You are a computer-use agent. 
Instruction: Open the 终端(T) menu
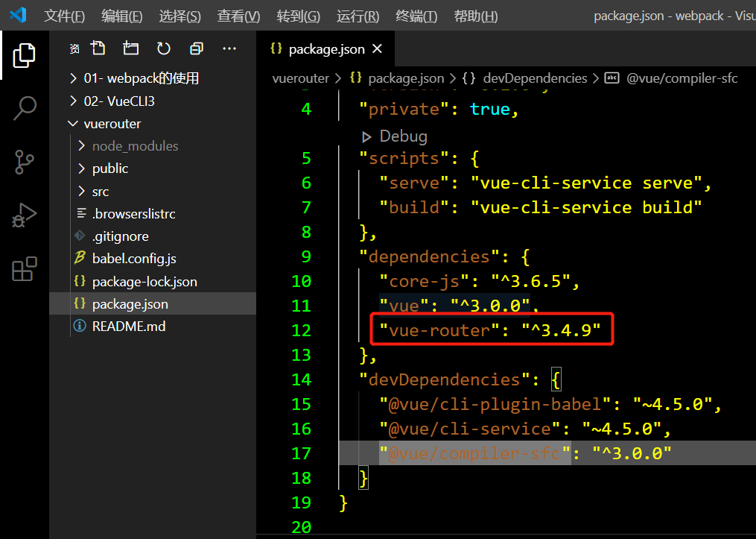416,16
